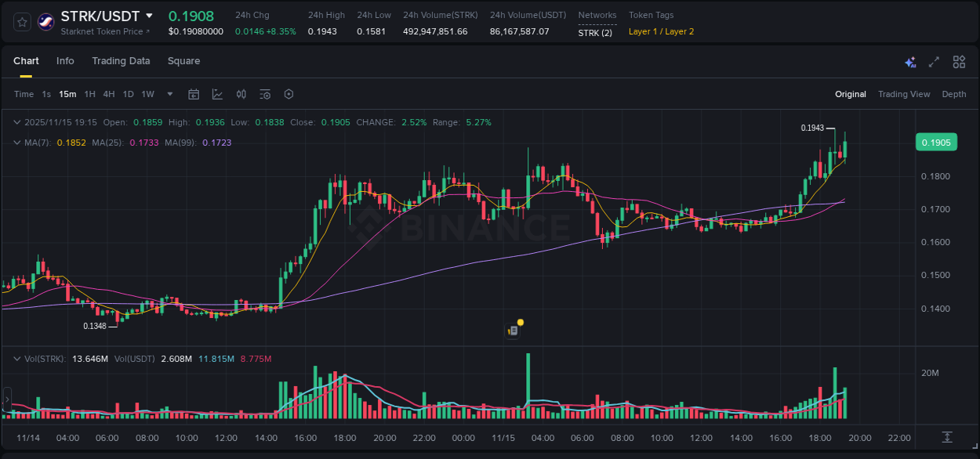The image size is (980, 459).
Task: Add STRK/USDT to favorites star
Action: [21, 22]
